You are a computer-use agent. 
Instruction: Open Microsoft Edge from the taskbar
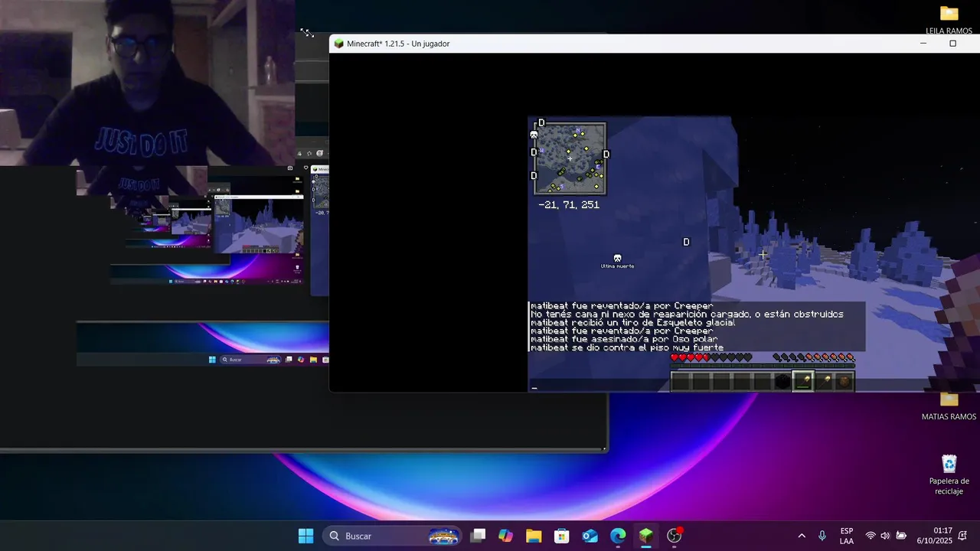click(618, 536)
